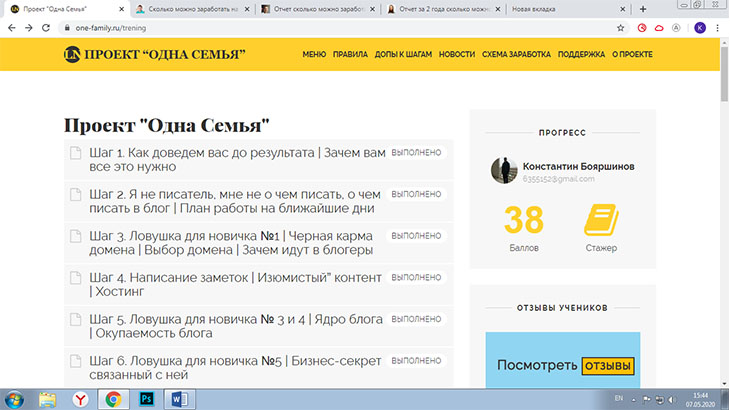Click Константин Бояршинов's profile avatar
The image size is (730, 410).
(x=503, y=170)
